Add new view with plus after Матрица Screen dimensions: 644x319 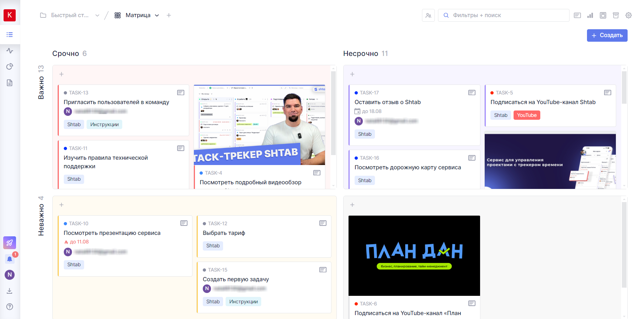tap(169, 15)
